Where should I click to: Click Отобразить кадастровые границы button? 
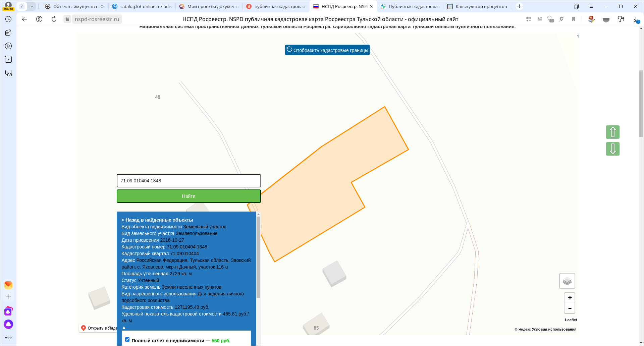click(327, 50)
